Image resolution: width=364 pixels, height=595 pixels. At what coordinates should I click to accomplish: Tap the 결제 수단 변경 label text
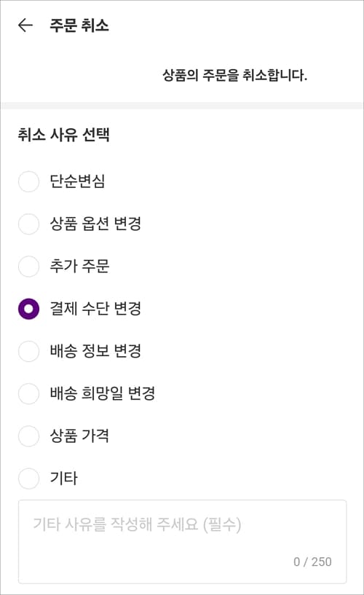95,309
